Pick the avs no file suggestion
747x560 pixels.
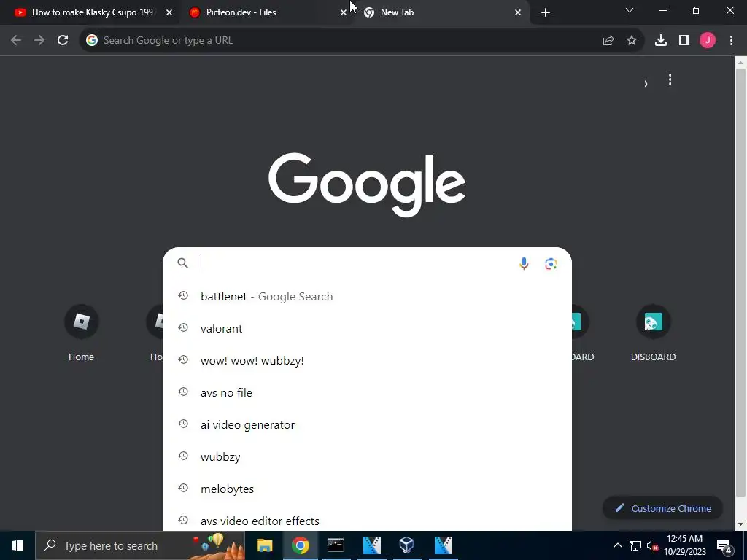[367, 393]
